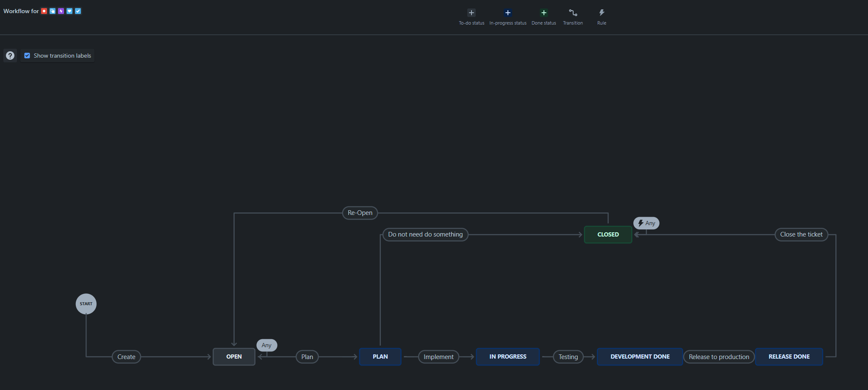Add a Done status
Screen dimensions: 868x390
544,13
